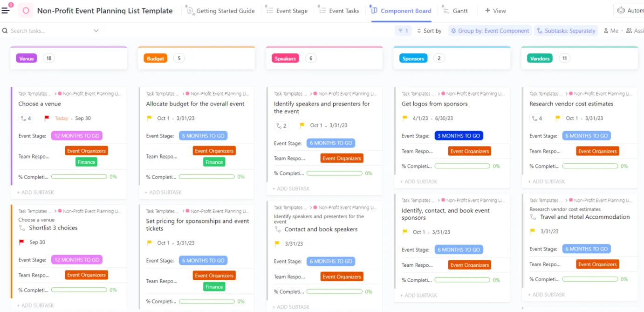Click the Me person icon

[606, 31]
